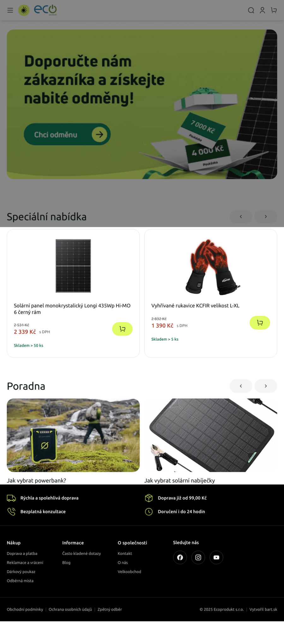Image resolution: width=284 pixels, height=644 pixels.
Task: Open the Jak vybrat powerbank article image
Action: pyautogui.click(x=73, y=435)
